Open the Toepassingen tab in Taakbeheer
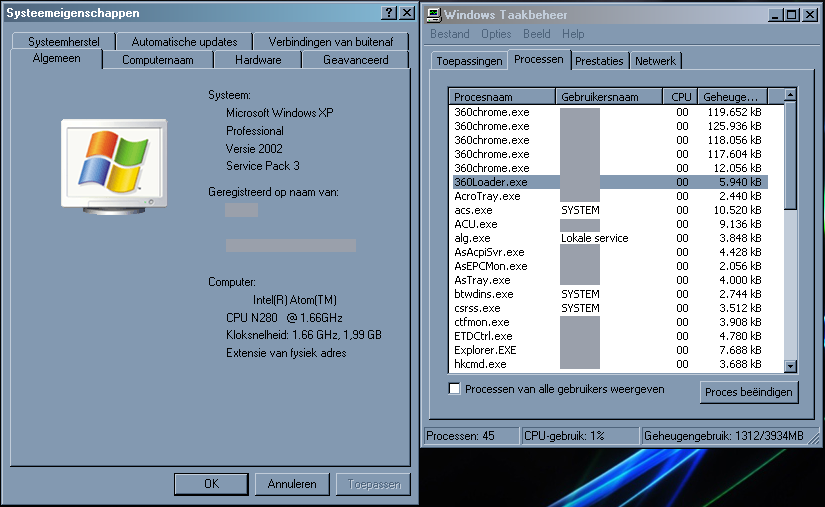 [469, 61]
